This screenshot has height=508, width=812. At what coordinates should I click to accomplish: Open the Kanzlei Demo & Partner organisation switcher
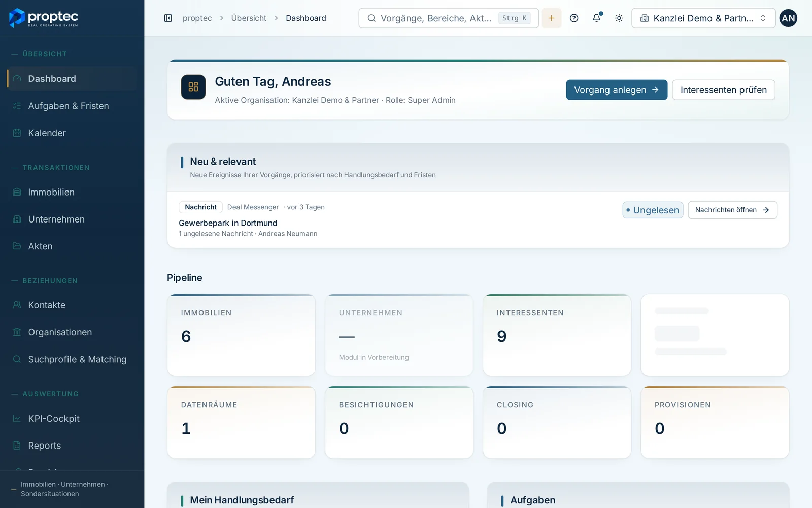tap(703, 18)
